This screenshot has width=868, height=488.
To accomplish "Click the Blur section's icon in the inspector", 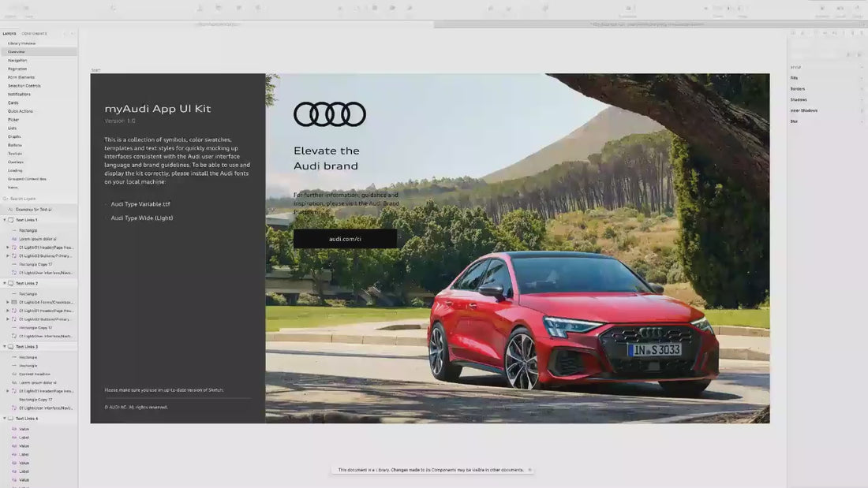I will (861, 121).
